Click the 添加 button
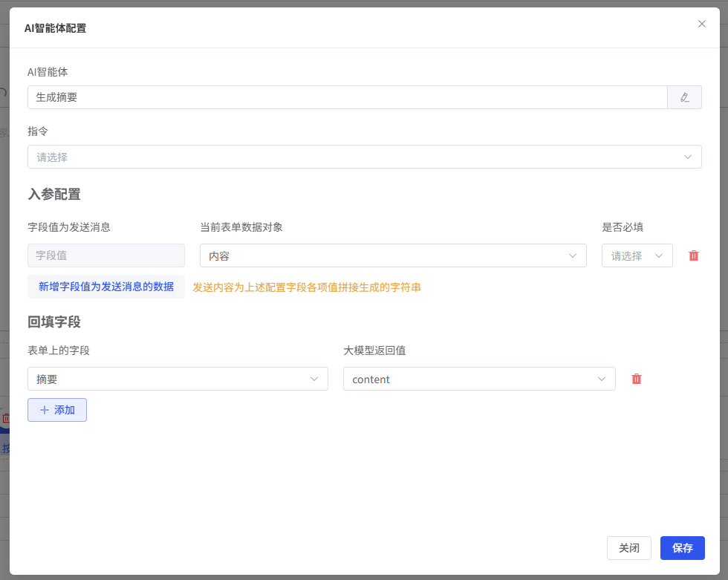The image size is (728, 580). (x=57, y=410)
